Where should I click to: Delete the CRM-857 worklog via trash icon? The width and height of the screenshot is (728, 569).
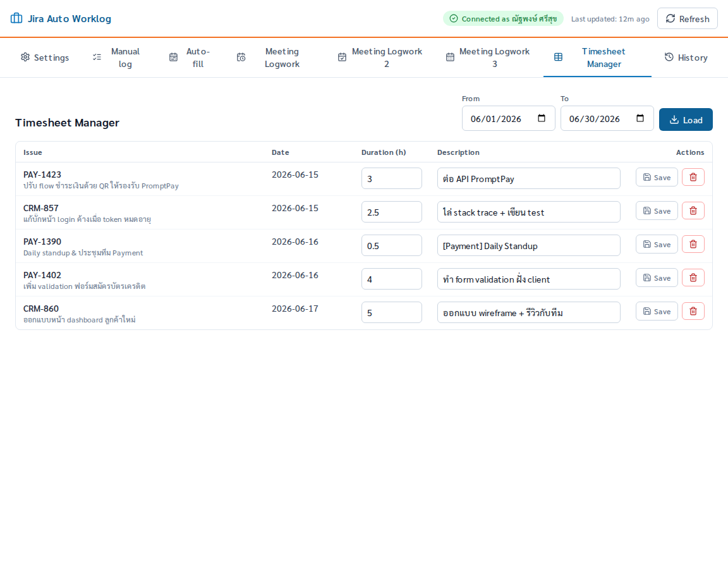coord(693,211)
